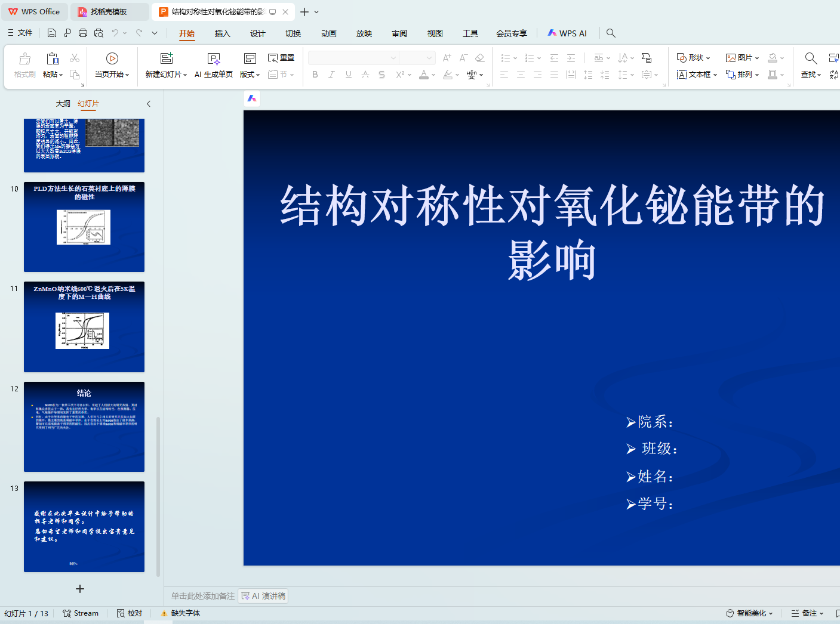Click the Print icon
The height and width of the screenshot is (624, 840).
point(83,33)
